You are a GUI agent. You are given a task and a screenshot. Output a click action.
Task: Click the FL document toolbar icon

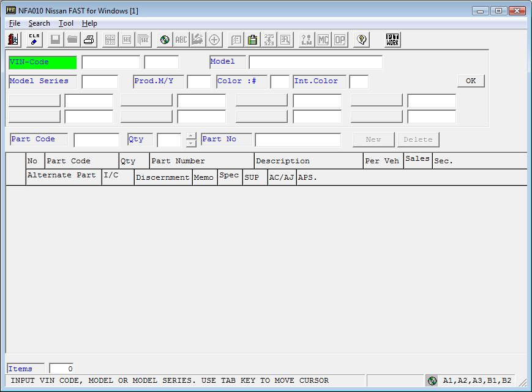pyautogui.click(x=285, y=40)
